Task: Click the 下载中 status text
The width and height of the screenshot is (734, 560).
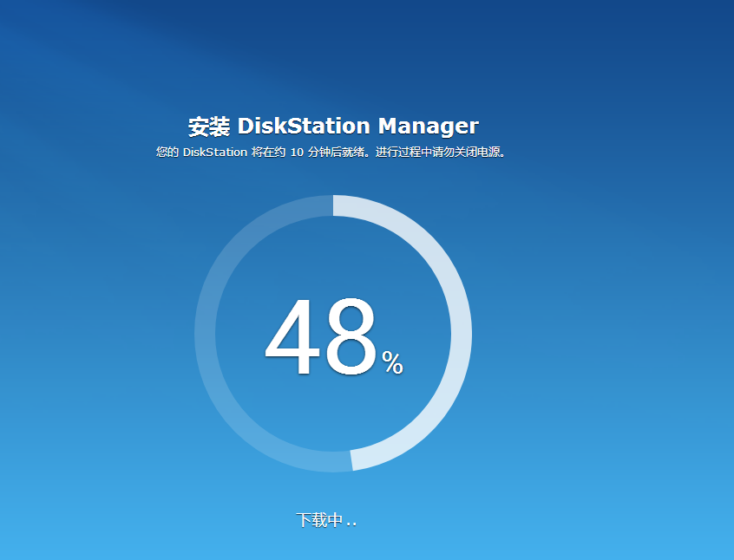Action: coord(319,520)
